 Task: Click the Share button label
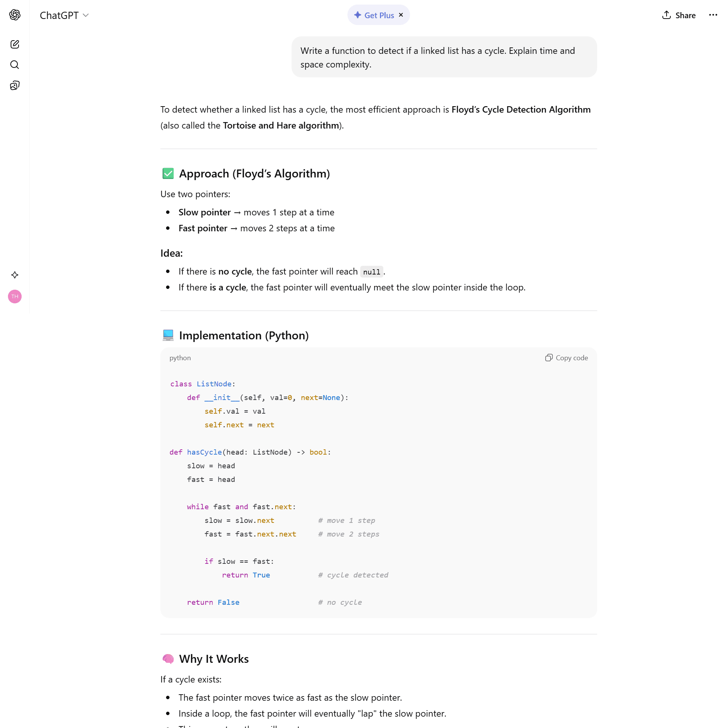coord(685,16)
